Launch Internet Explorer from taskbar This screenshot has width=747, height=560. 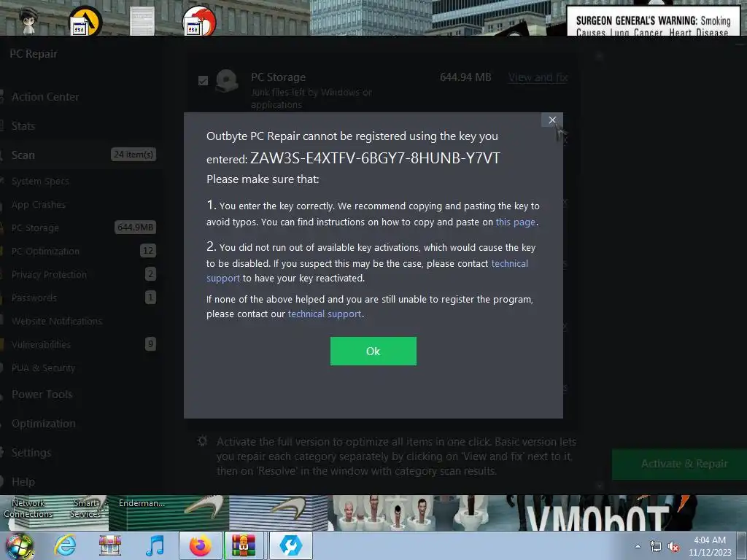(x=65, y=545)
